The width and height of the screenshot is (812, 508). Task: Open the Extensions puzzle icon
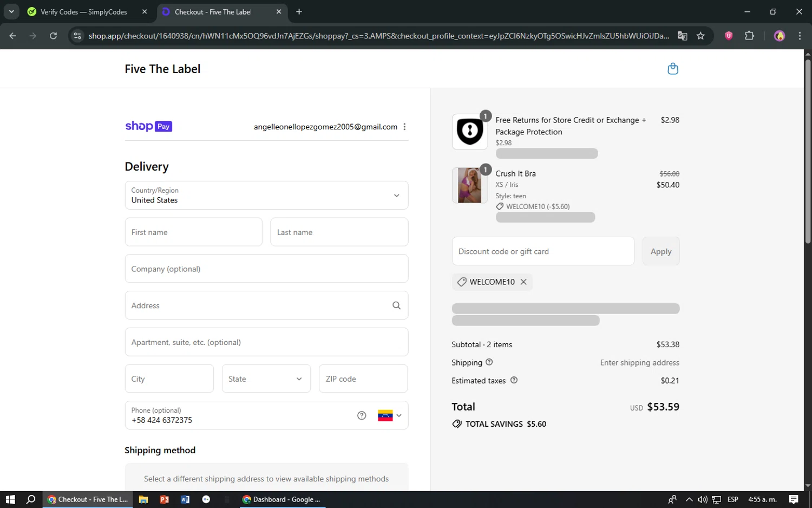[749, 36]
